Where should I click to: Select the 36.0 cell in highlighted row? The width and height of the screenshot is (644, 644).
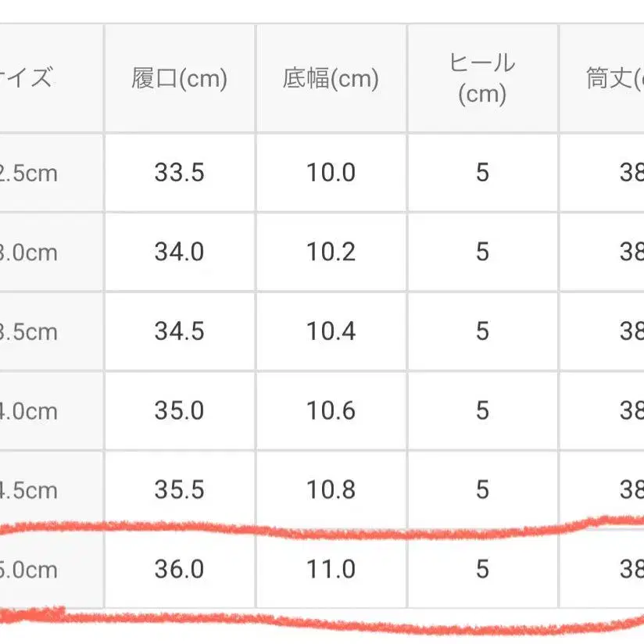click(x=179, y=570)
